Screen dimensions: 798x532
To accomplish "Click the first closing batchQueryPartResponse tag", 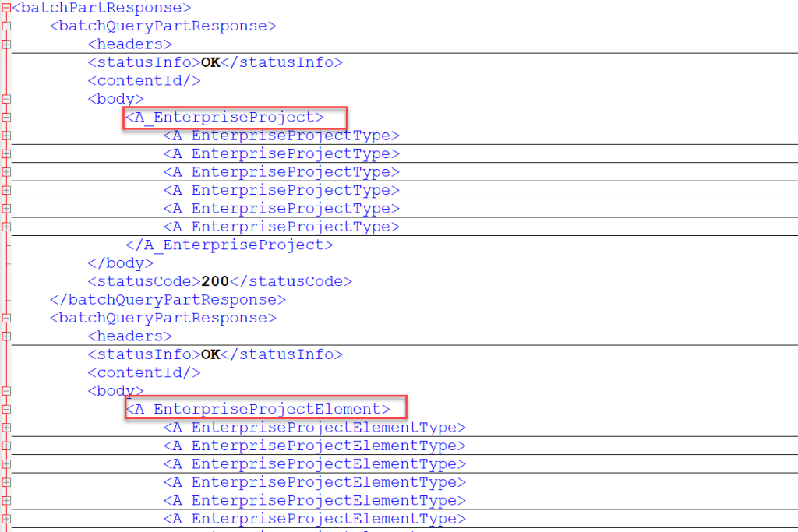I will pos(168,300).
